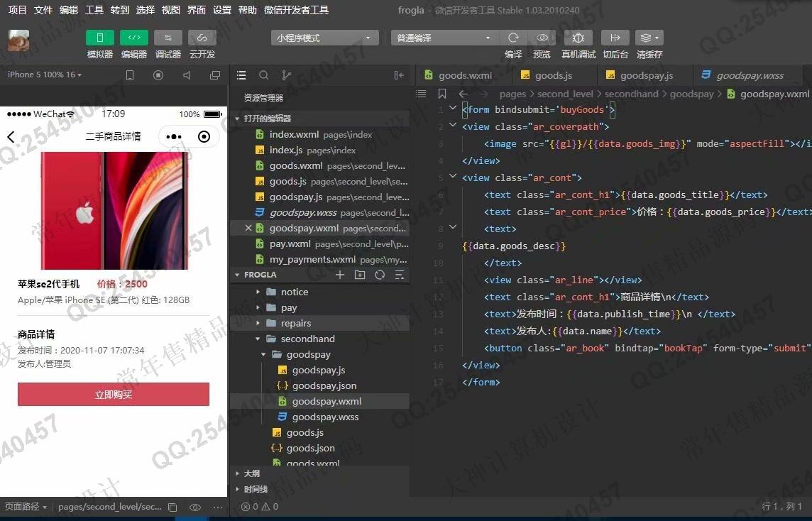The height and width of the screenshot is (521, 812).
Task: Open the mini program mode dropdown
Action: pyautogui.click(x=324, y=38)
